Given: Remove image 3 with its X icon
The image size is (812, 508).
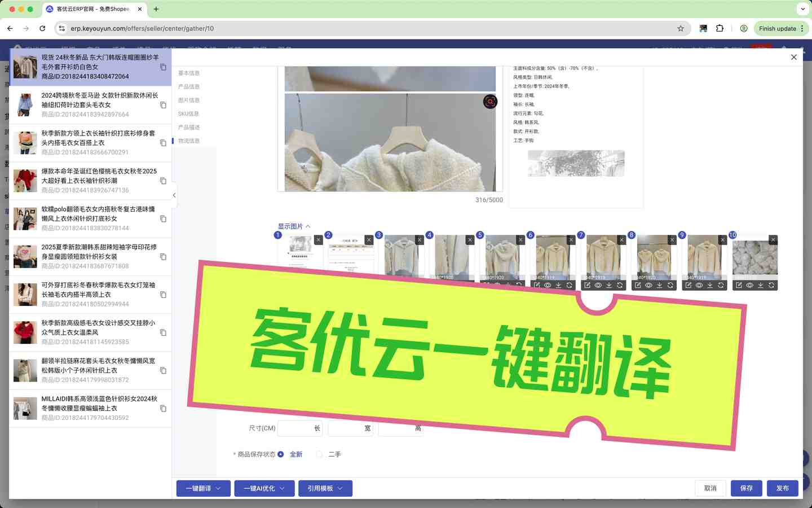Looking at the screenshot, I should [x=420, y=240].
